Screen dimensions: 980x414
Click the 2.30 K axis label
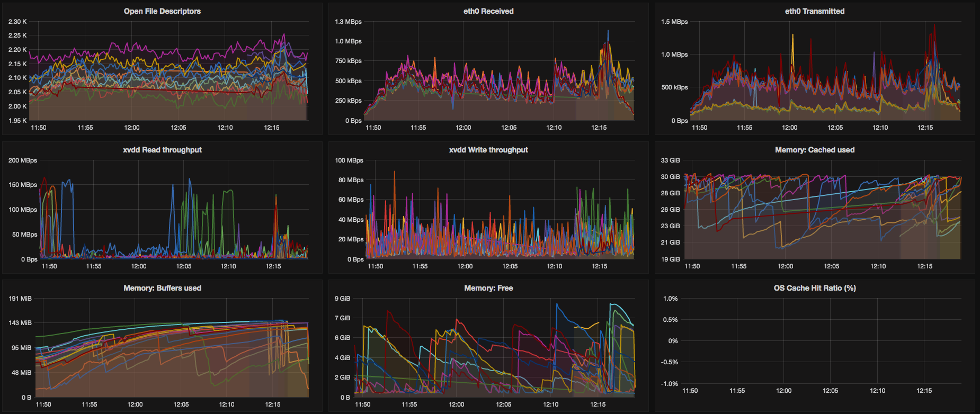[x=17, y=22]
